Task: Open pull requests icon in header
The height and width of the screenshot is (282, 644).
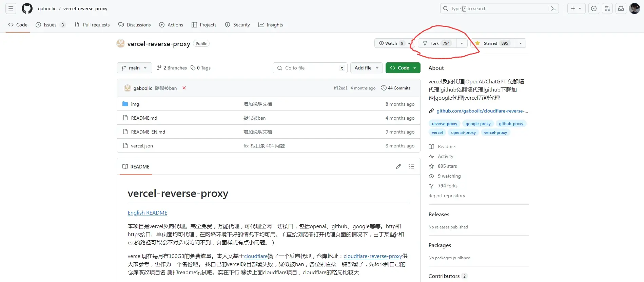Action: [607, 8]
